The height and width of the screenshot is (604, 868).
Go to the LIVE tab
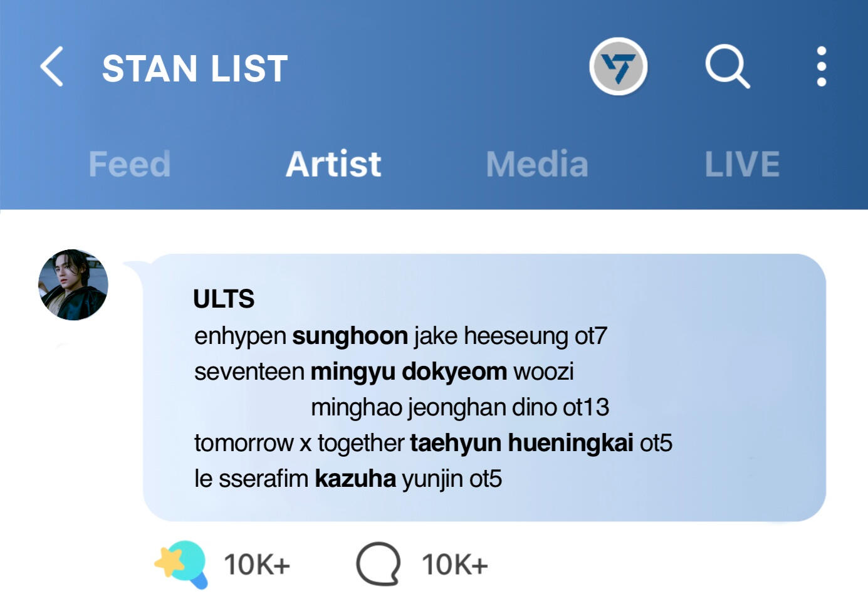[742, 164]
